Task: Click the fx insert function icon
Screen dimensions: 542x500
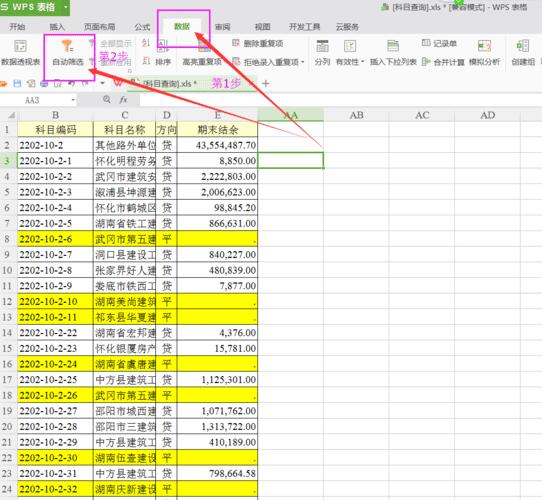Action: 123,100
